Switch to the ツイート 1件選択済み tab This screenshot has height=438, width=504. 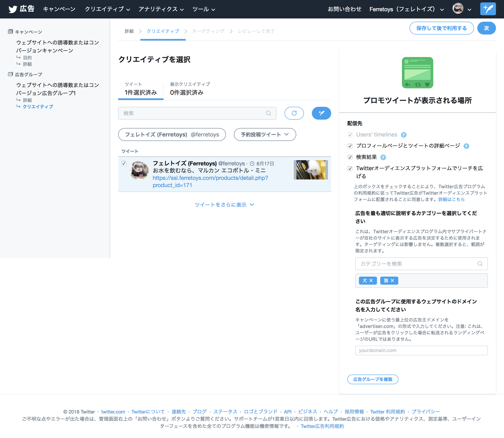click(x=141, y=89)
